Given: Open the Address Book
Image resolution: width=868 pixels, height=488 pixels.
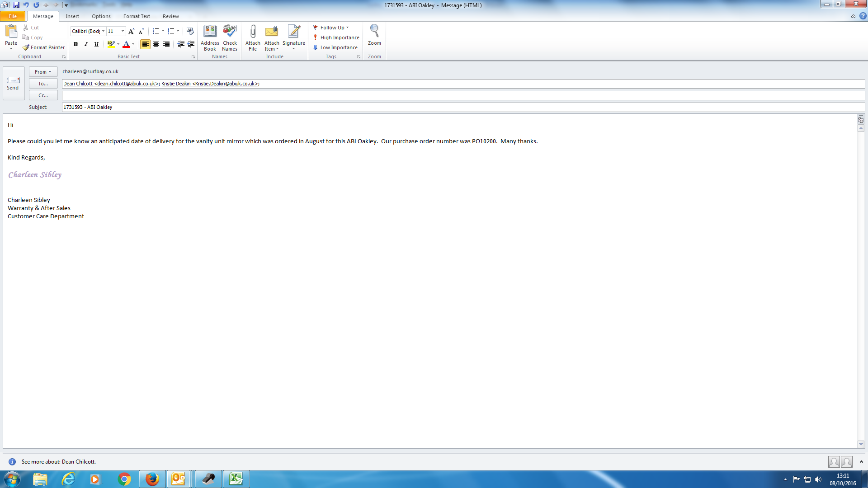Looking at the screenshot, I should pos(210,32).
